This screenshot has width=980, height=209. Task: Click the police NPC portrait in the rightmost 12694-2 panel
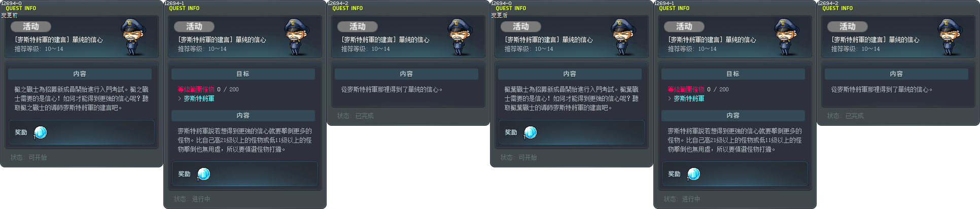tap(951, 37)
